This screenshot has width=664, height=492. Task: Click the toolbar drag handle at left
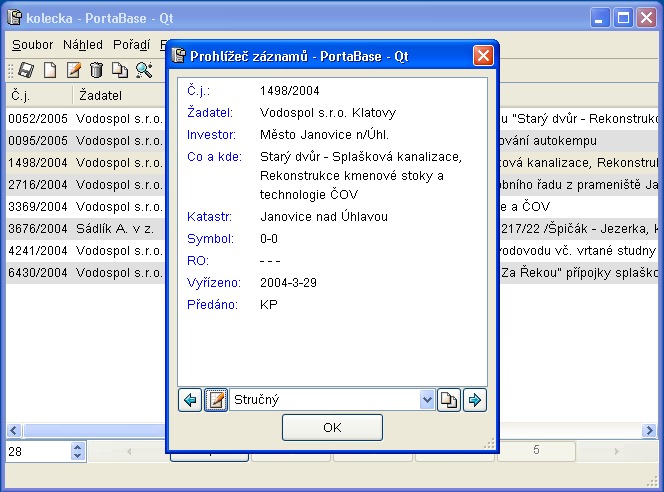11,70
